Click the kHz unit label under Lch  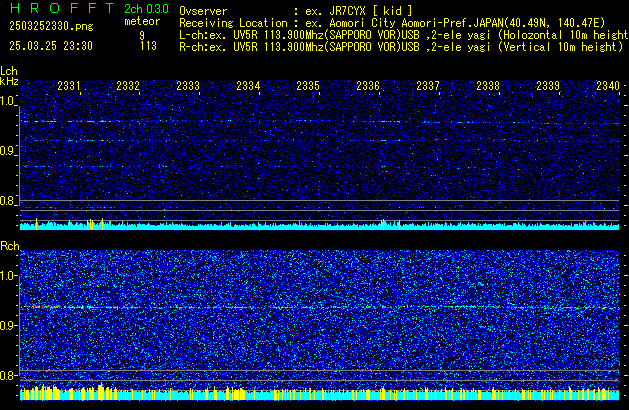pos(9,81)
